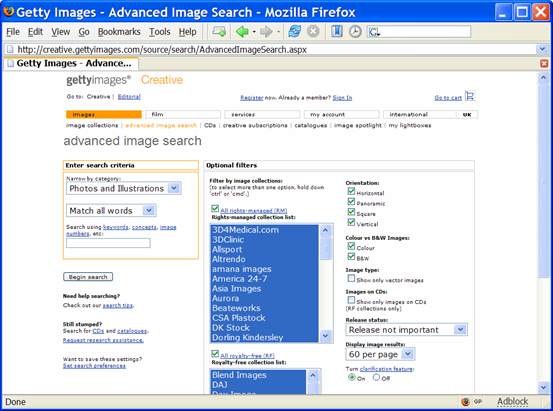Viewport: 553px width, 411px height.
Task: Click the search engine icon in search box
Action: click(x=374, y=32)
